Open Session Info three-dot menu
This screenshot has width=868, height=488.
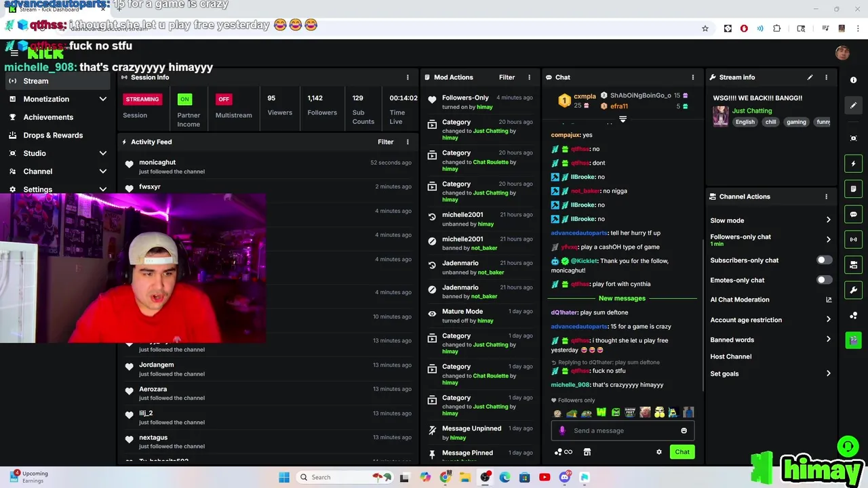coord(408,77)
